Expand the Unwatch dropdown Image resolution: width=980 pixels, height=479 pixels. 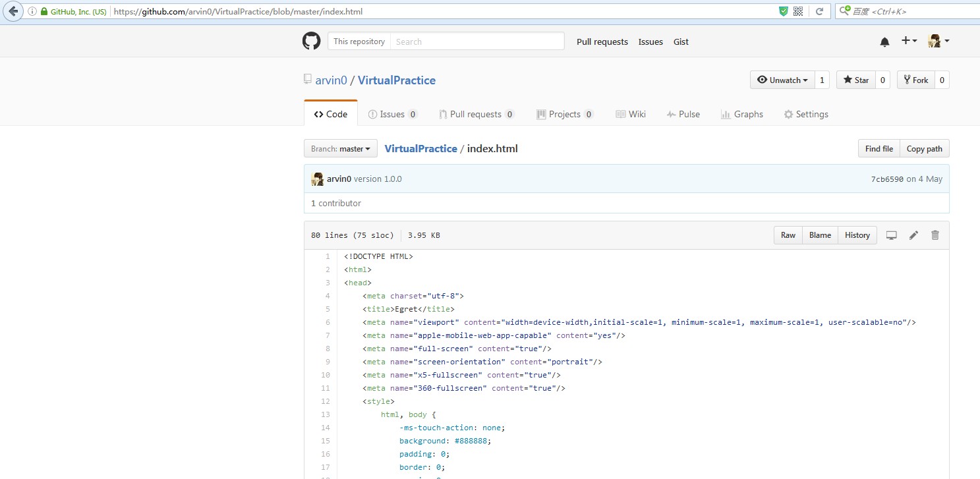(x=782, y=80)
